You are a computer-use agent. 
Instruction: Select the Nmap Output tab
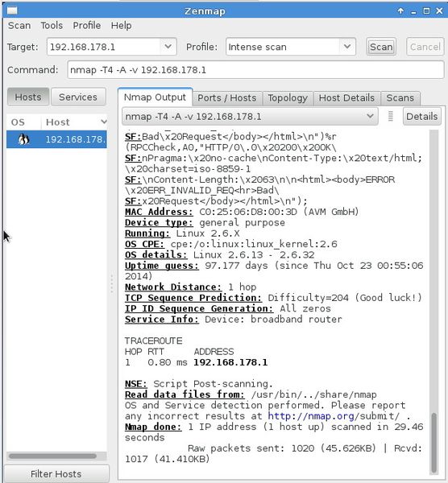click(x=155, y=97)
